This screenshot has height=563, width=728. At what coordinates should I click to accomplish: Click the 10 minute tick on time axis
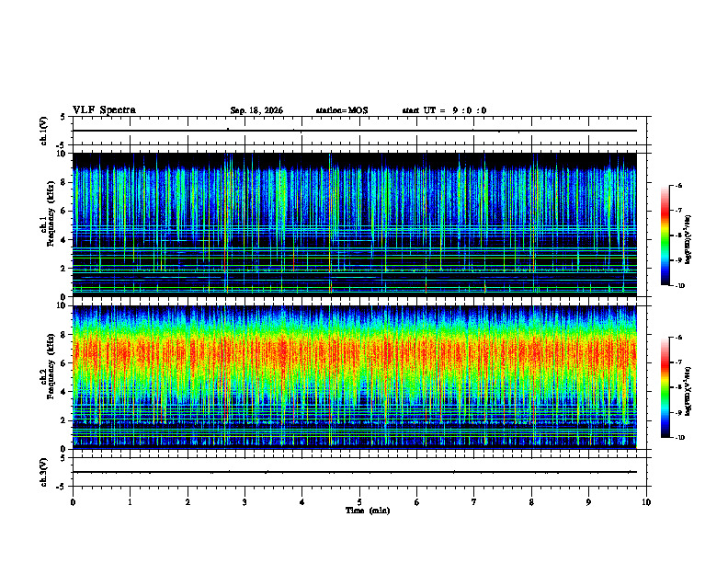646,502
